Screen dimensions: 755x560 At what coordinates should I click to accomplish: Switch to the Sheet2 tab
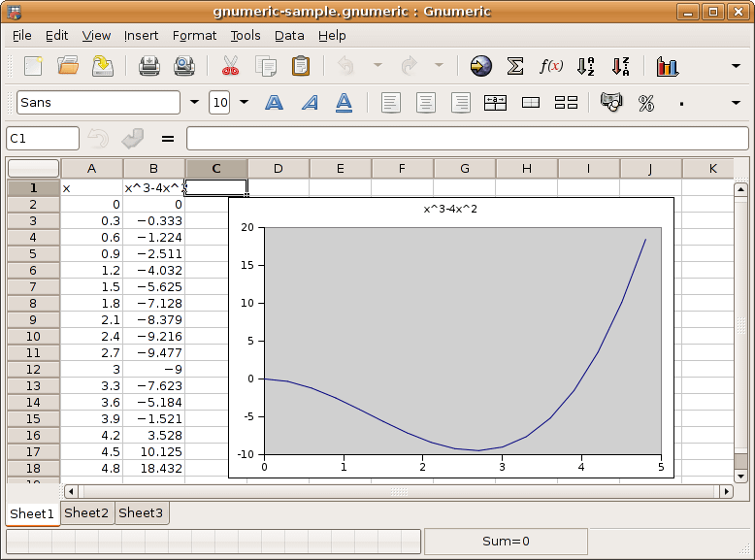(x=86, y=513)
